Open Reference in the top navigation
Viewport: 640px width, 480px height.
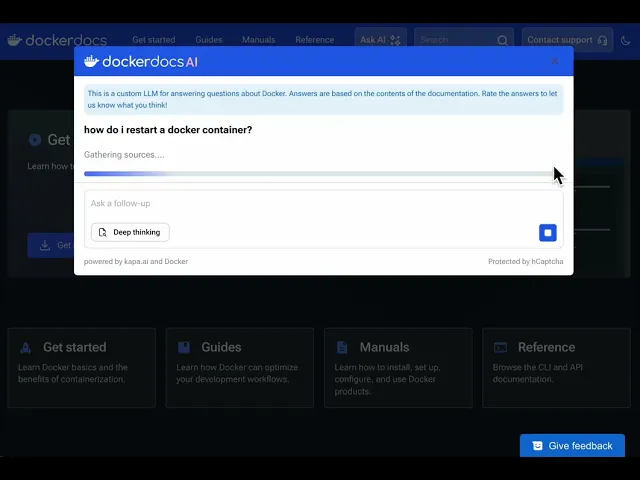coord(314,40)
